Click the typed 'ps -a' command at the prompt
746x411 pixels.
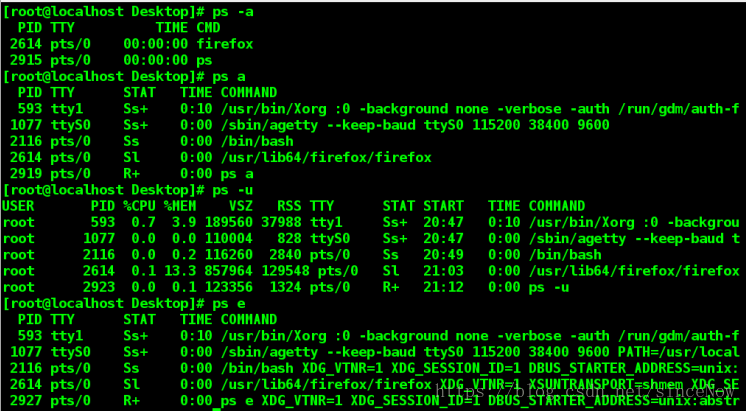click(x=233, y=12)
